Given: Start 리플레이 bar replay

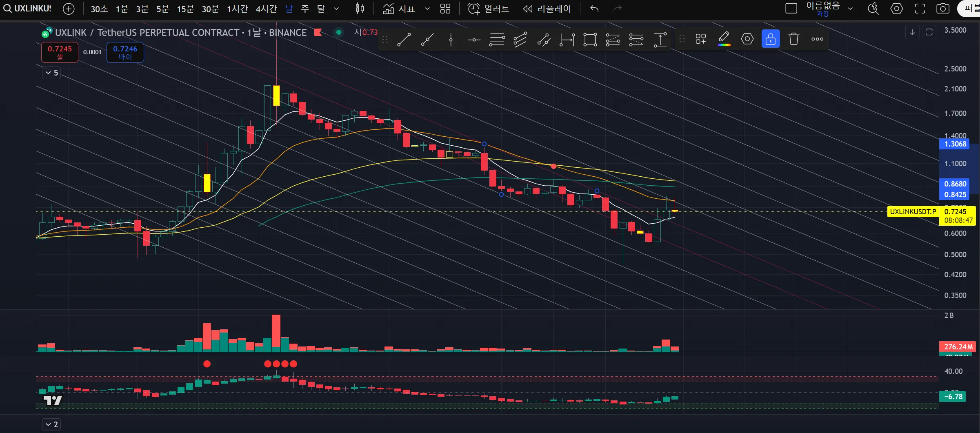Looking at the screenshot, I should coord(547,9).
